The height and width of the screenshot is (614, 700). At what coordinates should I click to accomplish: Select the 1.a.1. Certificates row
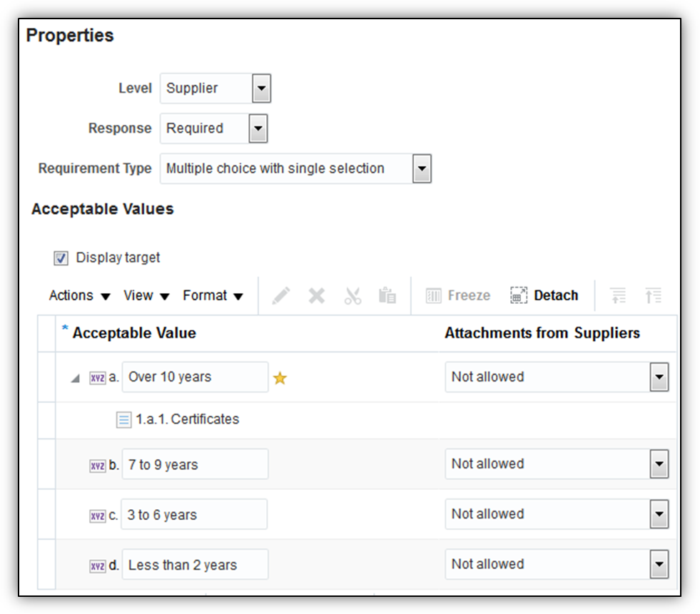[x=188, y=419]
